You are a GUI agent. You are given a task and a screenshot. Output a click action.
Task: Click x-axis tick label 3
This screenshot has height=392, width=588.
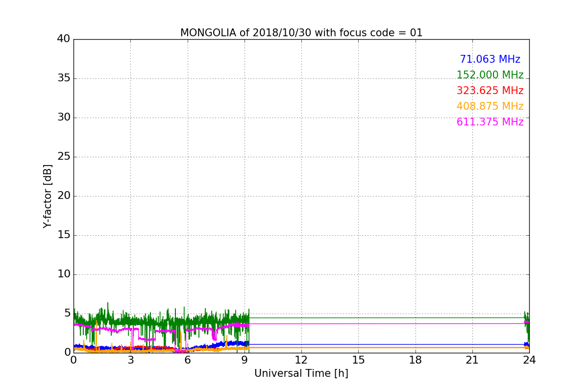click(130, 360)
